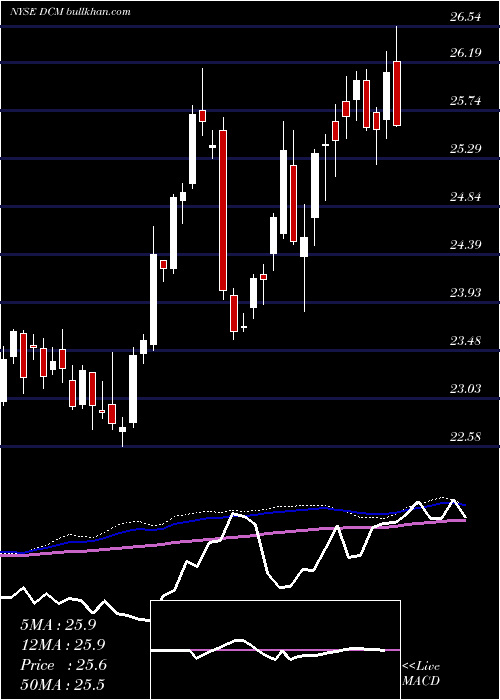Click the 12MA : 25.9 value
The width and height of the screenshot is (500, 700).
[63, 645]
